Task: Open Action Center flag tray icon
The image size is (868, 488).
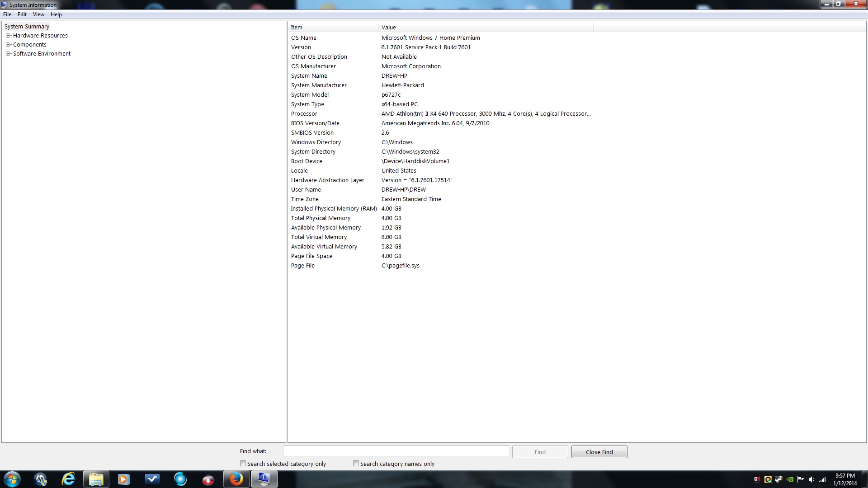Action: coord(801,479)
